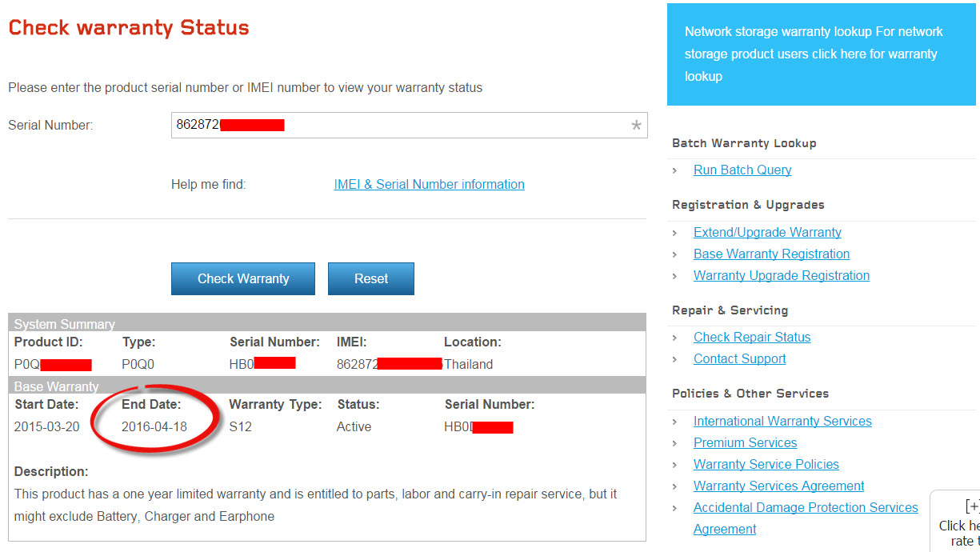Expand the [+] feedback rating widget

click(x=970, y=506)
